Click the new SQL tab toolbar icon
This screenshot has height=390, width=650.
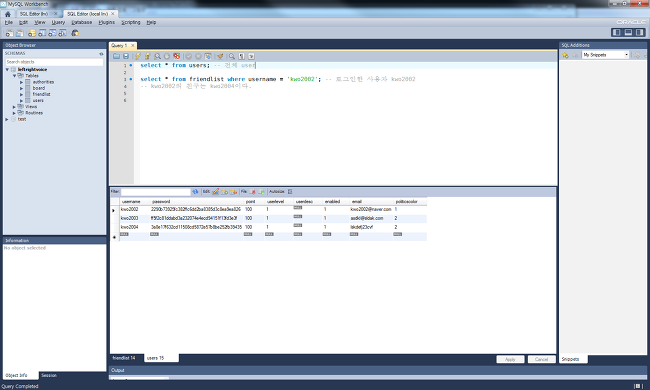coord(9,33)
